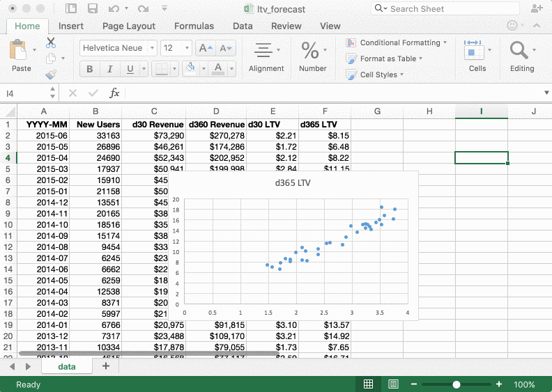Click the Undo arrow icon
This screenshot has width=552, height=392.
pyautogui.click(x=114, y=8)
